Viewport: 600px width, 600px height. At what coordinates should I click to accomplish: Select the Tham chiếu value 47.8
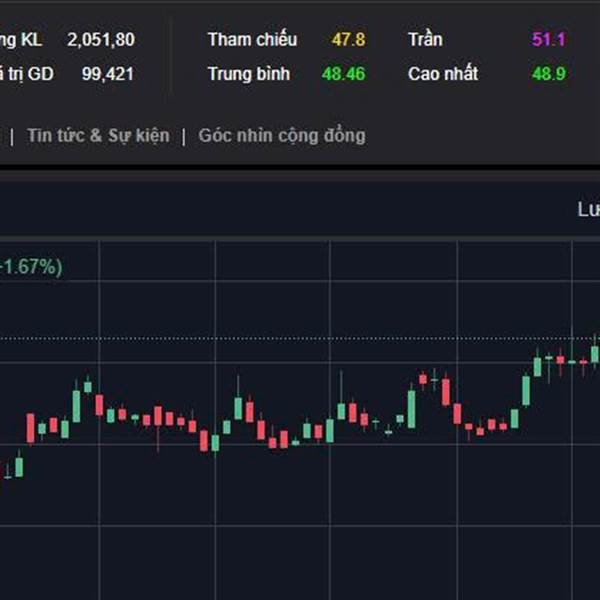click(x=348, y=39)
